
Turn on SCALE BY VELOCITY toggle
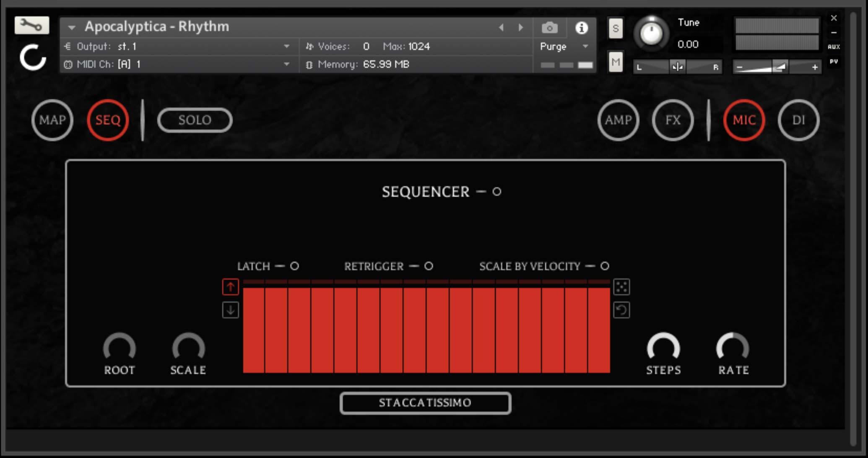(x=605, y=266)
